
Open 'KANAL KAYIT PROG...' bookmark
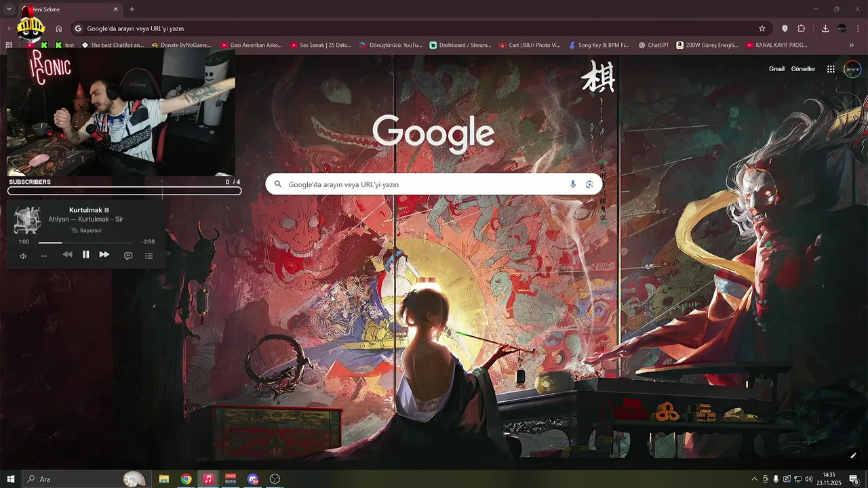coord(776,45)
